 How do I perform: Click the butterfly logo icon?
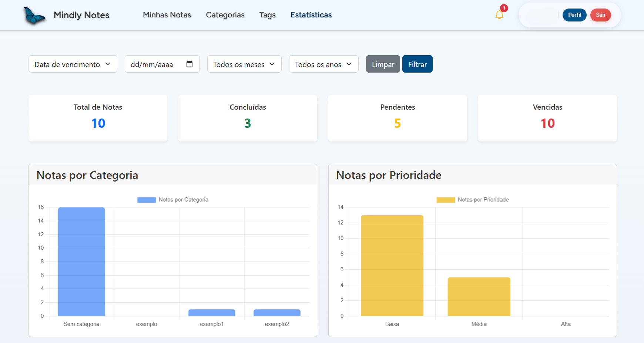point(34,16)
